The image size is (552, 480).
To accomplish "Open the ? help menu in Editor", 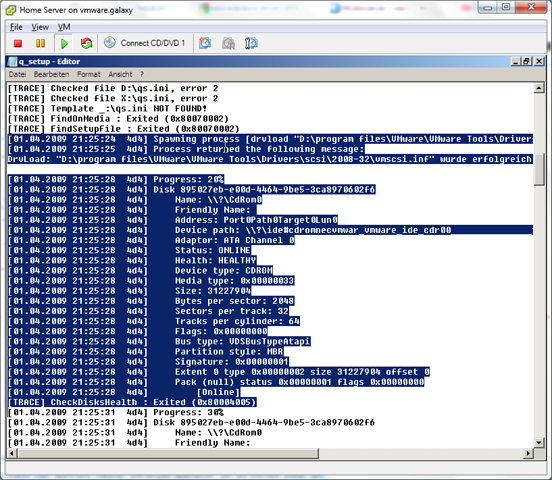I will point(142,74).
